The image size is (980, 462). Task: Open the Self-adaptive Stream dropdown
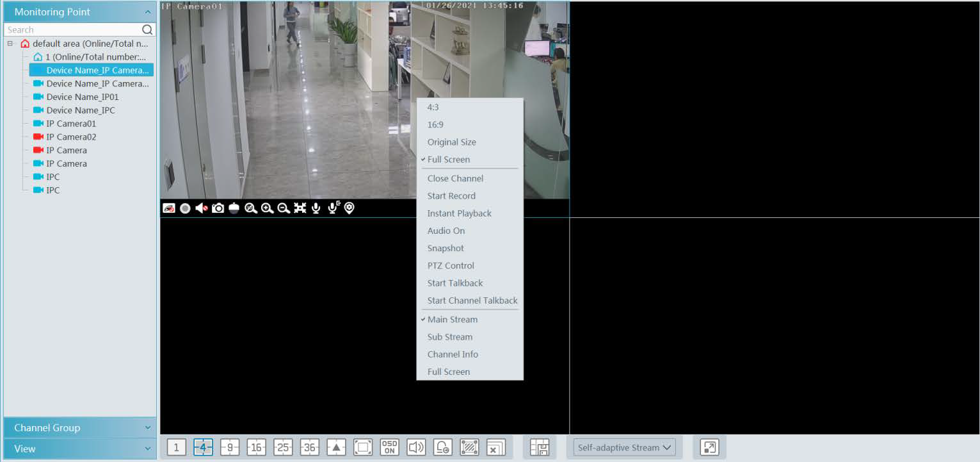[x=624, y=447]
